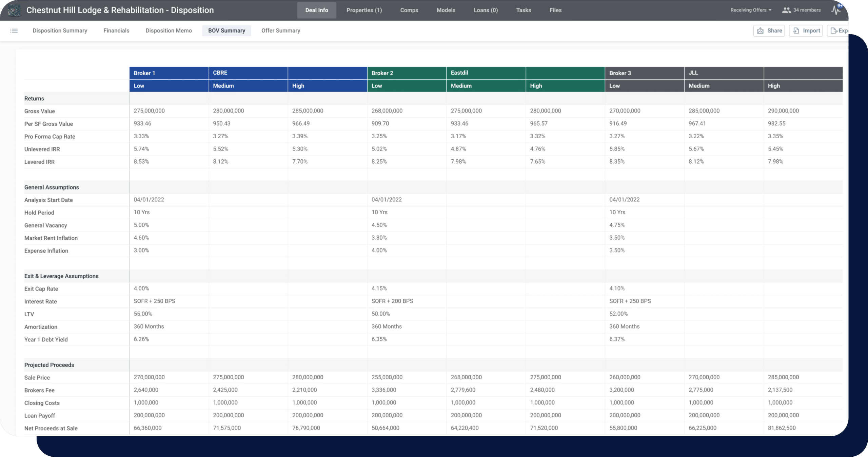Screen dimensions: 868x457
Task: Open the Files section
Action: (555, 10)
